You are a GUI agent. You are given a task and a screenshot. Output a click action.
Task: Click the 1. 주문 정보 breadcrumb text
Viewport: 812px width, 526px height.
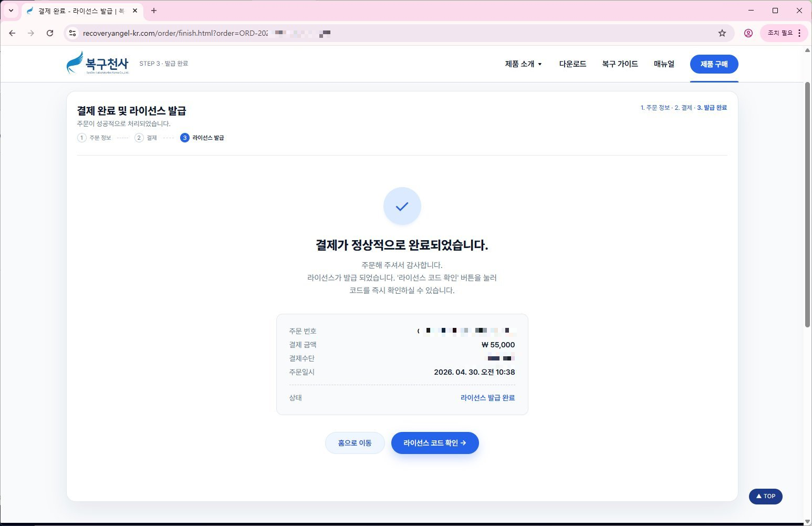(655, 108)
